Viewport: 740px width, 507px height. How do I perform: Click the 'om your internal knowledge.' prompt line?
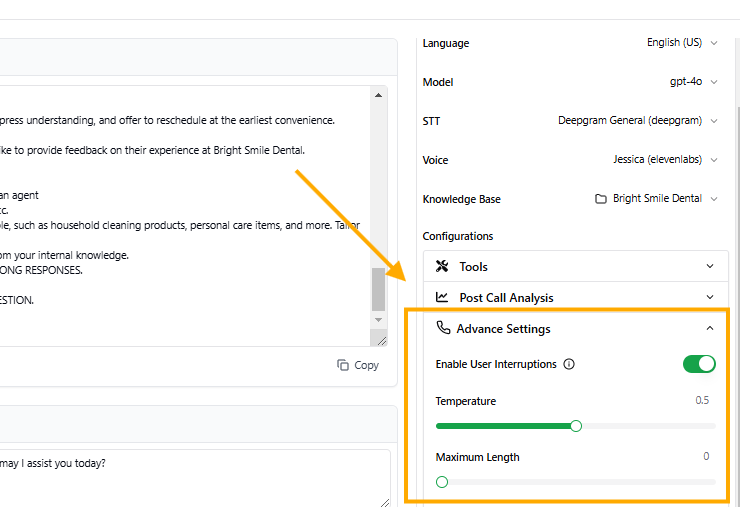(64, 255)
